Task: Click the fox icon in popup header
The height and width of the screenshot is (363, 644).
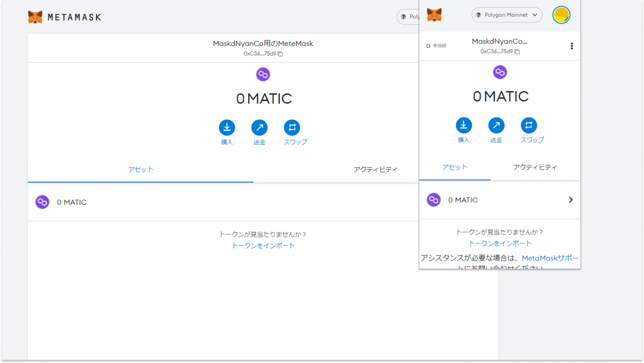Action: click(434, 15)
